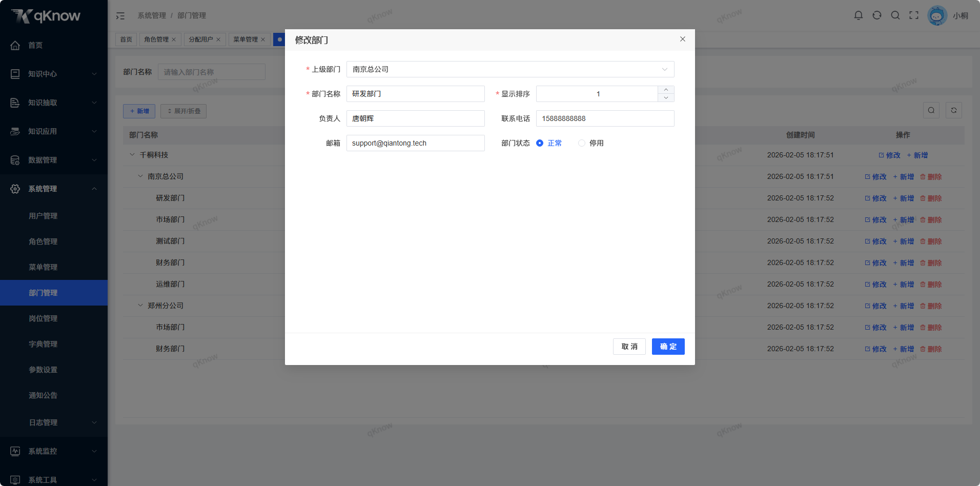Click the 显示排序 number field
Image resolution: width=980 pixels, height=486 pixels.
click(x=597, y=94)
